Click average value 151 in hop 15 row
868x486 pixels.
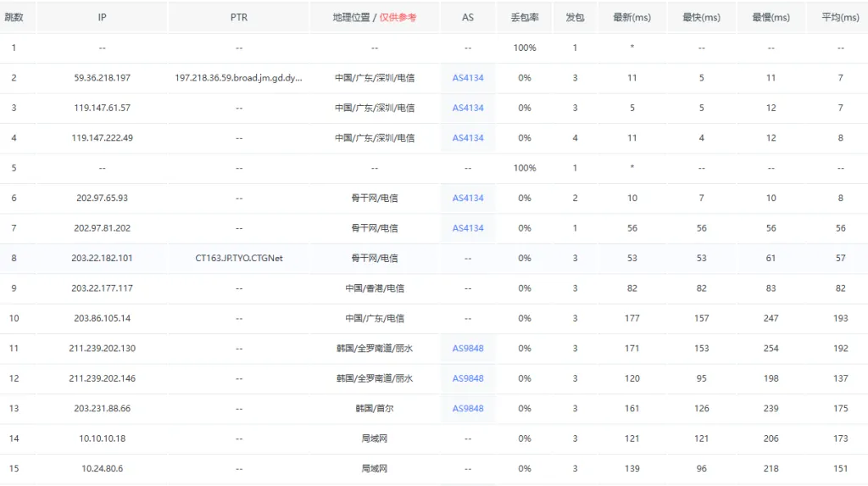point(840,468)
